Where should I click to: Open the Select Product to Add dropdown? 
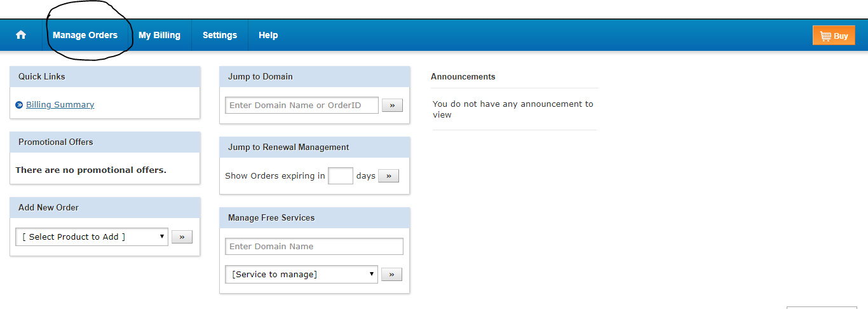pos(92,237)
